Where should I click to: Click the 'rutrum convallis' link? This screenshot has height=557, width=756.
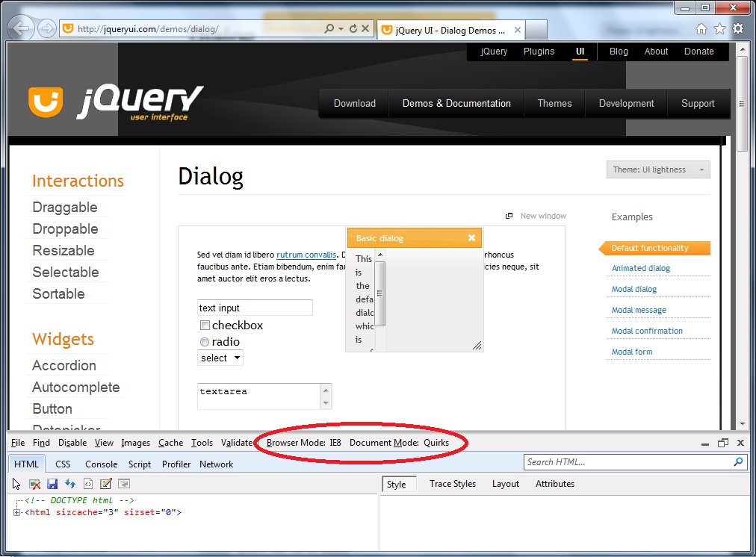(306, 255)
